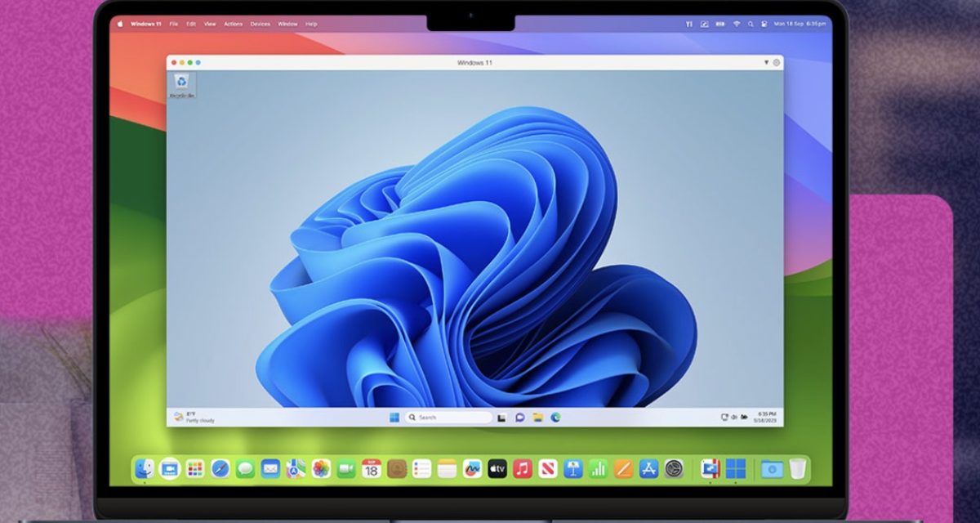Open Microsoft Edge in Windows taskbar
Image resolution: width=980 pixels, height=523 pixels.
click(555, 418)
